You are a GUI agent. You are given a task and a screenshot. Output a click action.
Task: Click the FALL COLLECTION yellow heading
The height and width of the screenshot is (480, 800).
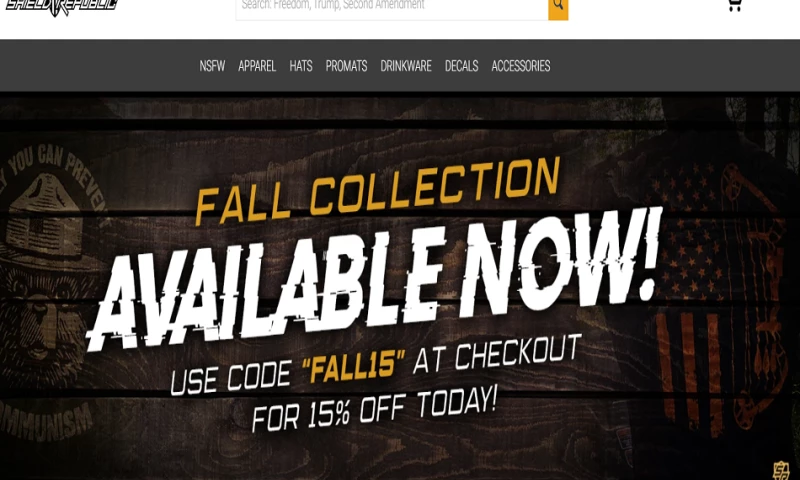click(378, 191)
